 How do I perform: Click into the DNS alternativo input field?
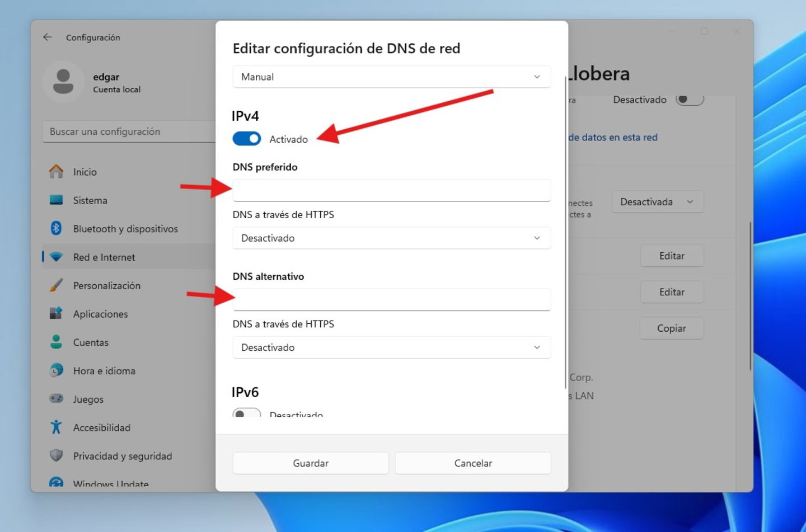pyautogui.click(x=392, y=300)
